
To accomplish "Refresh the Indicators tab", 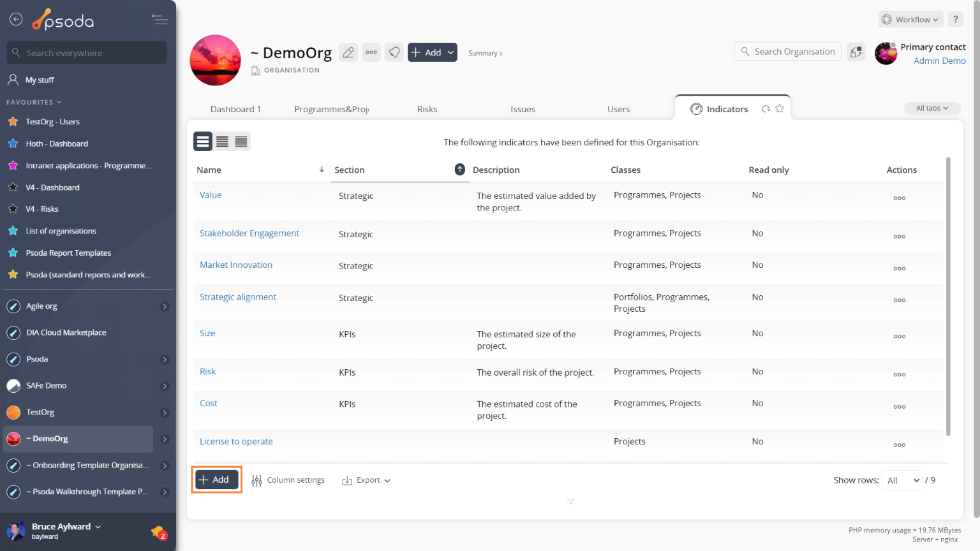I will (x=766, y=109).
